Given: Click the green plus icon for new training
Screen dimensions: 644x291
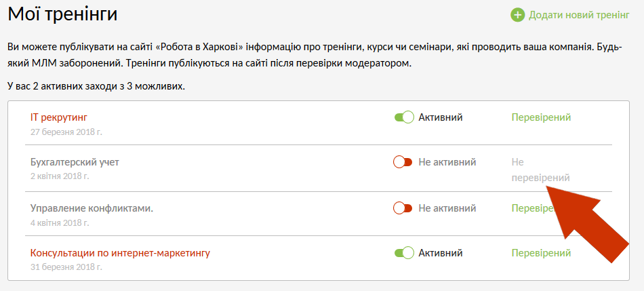Looking at the screenshot, I should 518,15.
